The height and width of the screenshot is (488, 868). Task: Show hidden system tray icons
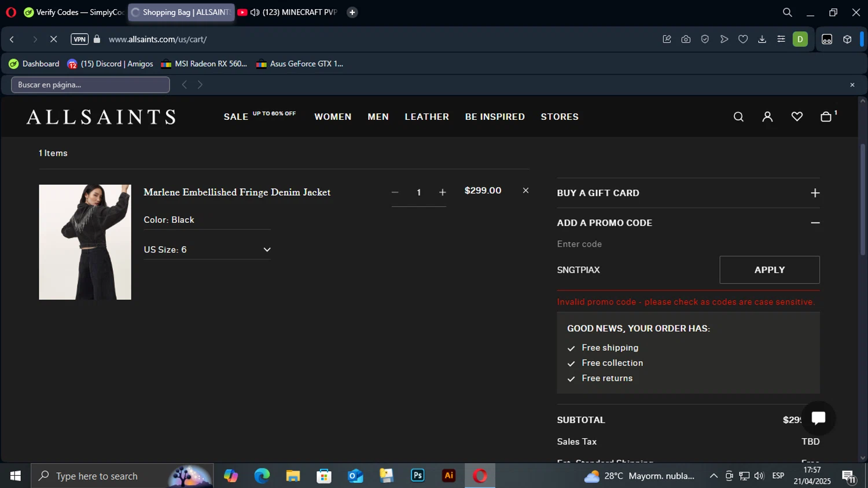coord(713,476)
